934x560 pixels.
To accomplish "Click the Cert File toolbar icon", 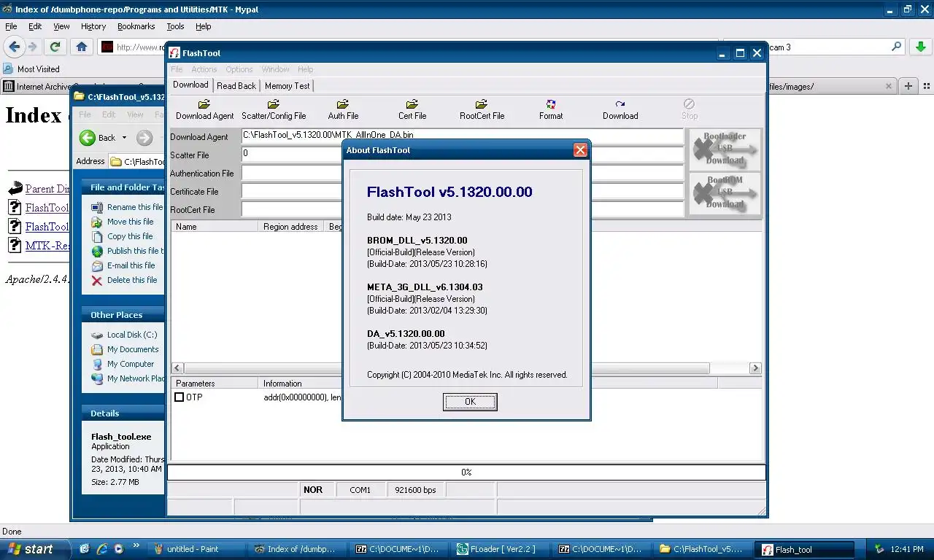I will tap(412, 109).
